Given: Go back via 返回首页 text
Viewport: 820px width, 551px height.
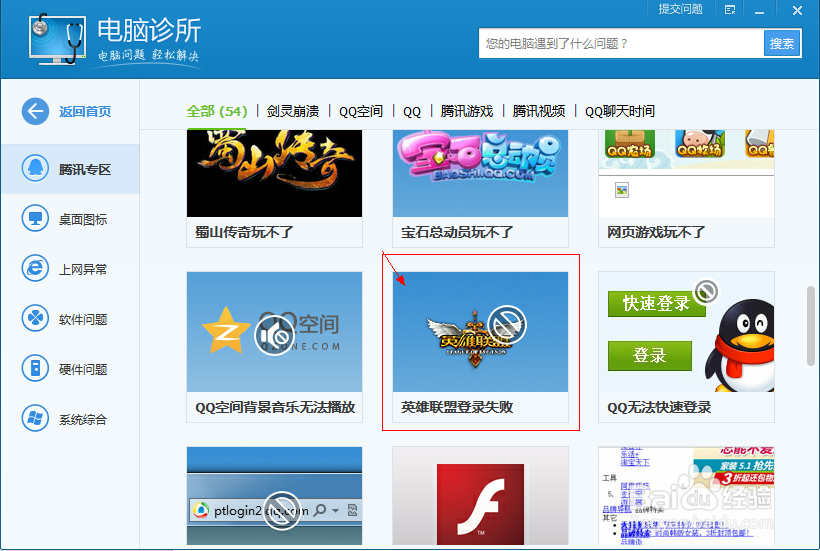Looking at the screenshot, I should click(x=85, y=111).
